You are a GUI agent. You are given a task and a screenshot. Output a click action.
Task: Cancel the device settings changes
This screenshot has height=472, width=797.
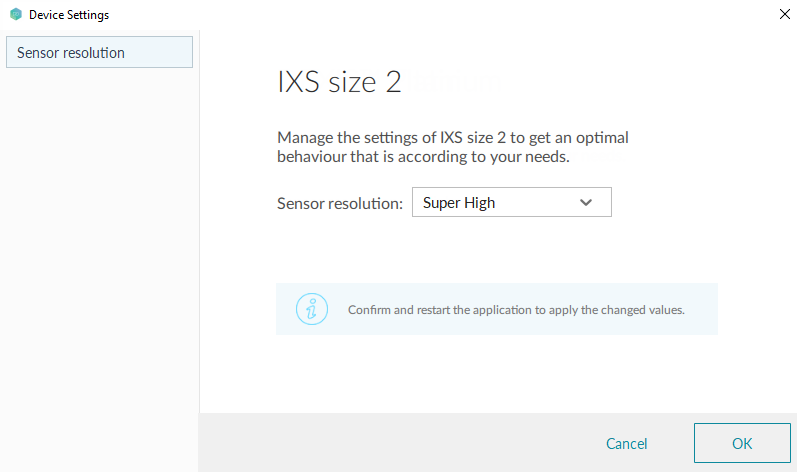tap(626, 443)
